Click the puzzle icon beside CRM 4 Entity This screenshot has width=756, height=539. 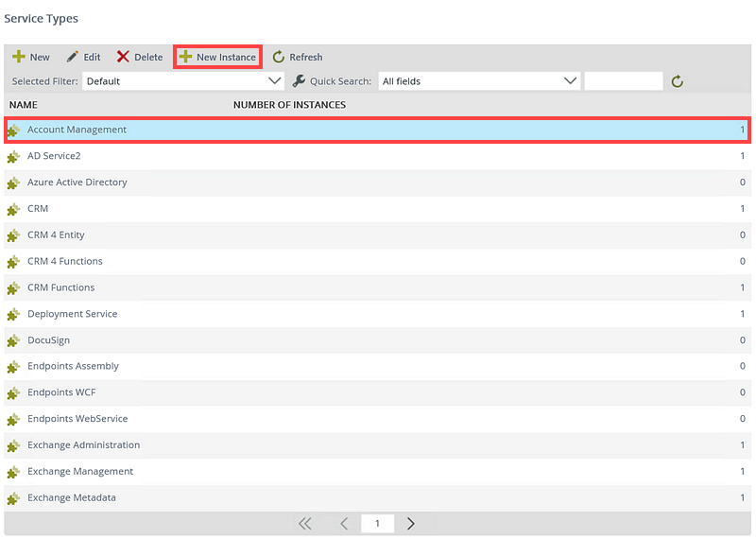click(13, 236)
